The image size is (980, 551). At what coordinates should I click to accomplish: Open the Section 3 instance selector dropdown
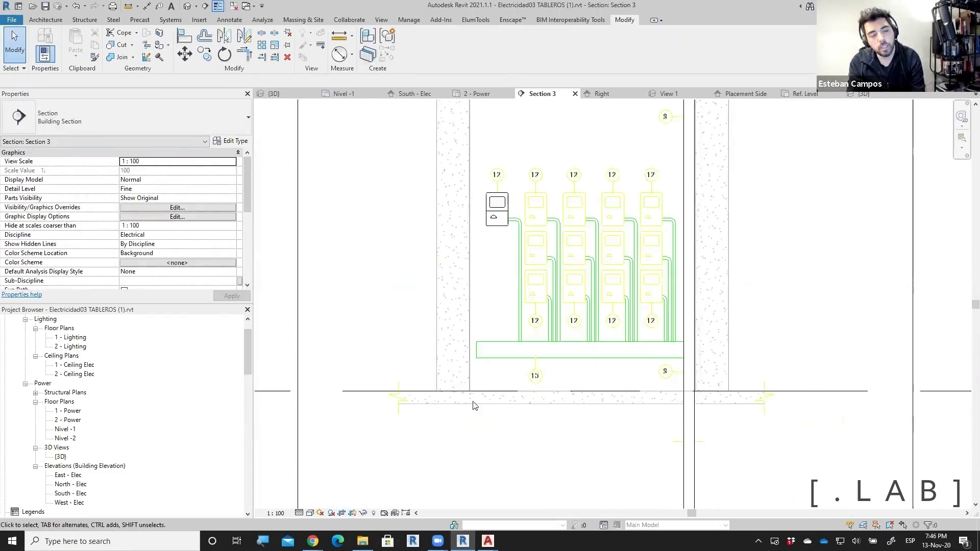pos(205,142)
